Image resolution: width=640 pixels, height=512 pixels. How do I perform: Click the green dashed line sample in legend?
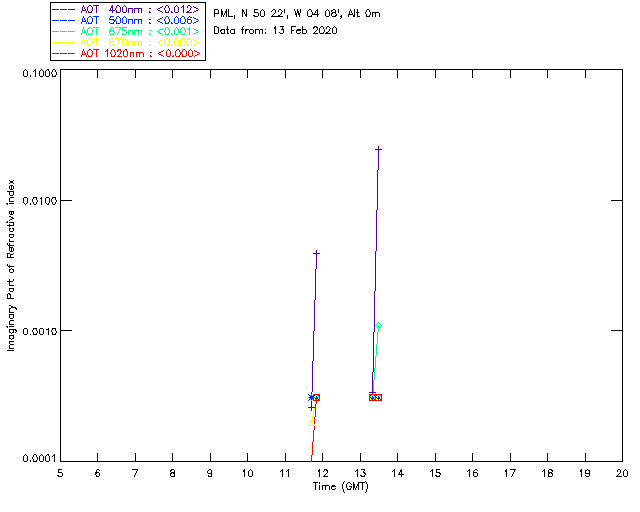point(64,31)
